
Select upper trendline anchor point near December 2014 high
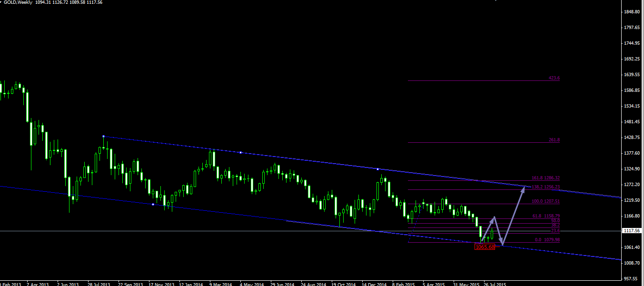[x=377, y=169]
